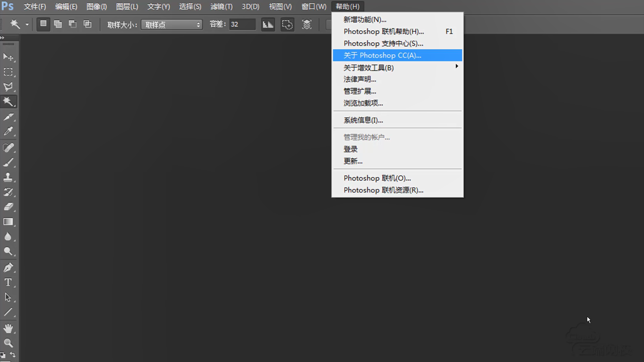Close the 帮助(H) menu
Screen dimensions: 644x362
[347, 6]
